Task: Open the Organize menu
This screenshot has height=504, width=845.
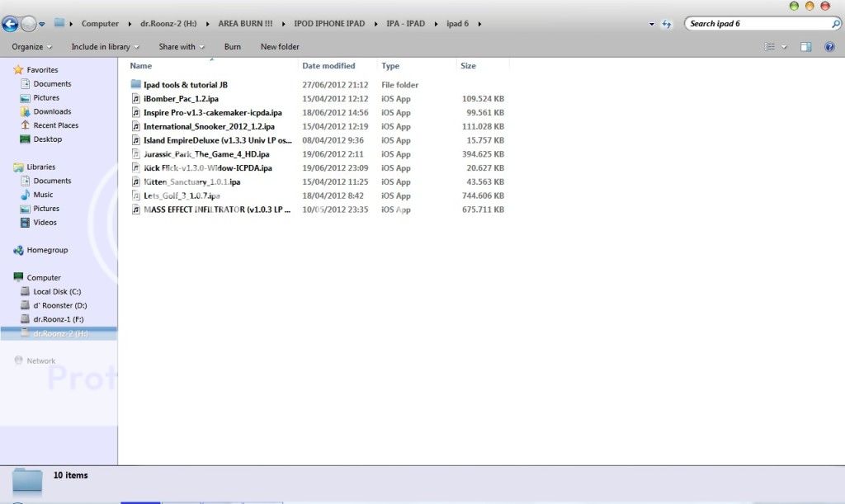Action: pyautogui.click(x=32, y=47)
